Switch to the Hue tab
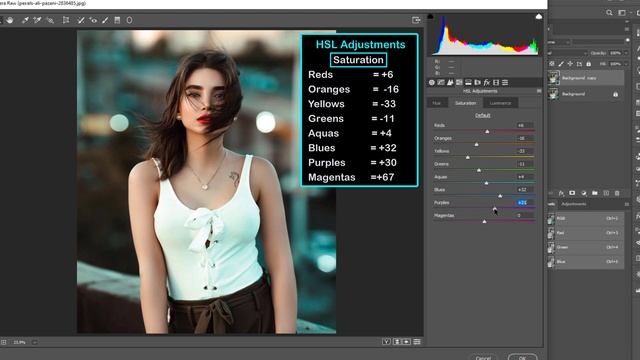 (x=437, y=103)
